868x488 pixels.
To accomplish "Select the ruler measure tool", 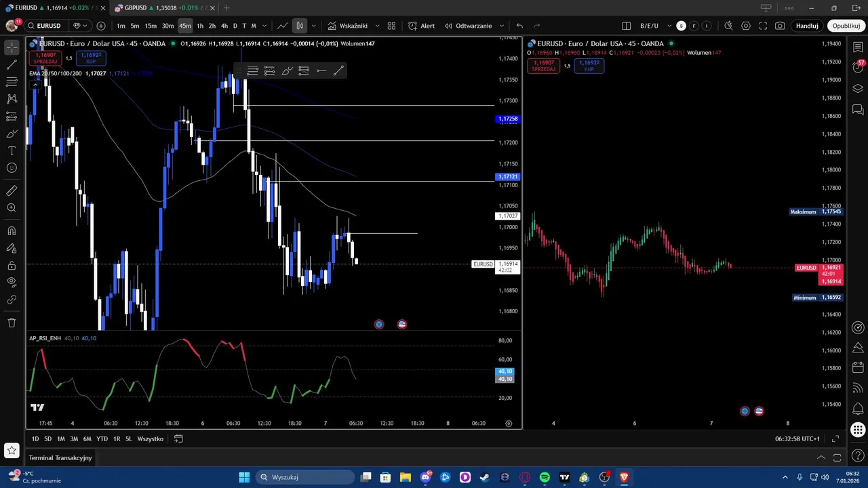I will (12, 190).
